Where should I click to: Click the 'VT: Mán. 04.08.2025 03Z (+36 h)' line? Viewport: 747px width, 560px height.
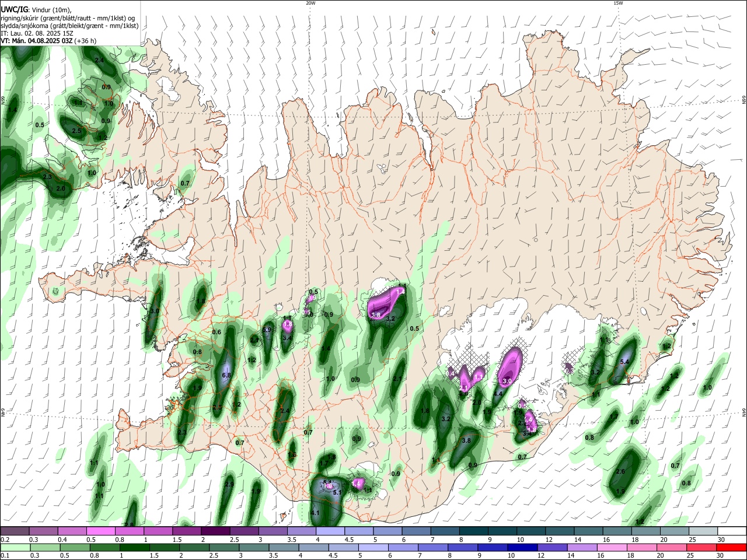point(48,41)
